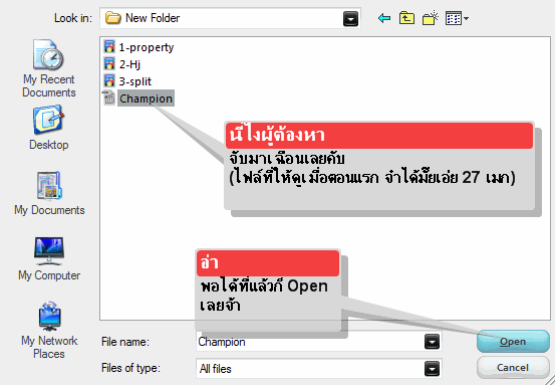This screenshot has height=385, width=555.
Task: Open the View menu icon
Action: [457, 18]
